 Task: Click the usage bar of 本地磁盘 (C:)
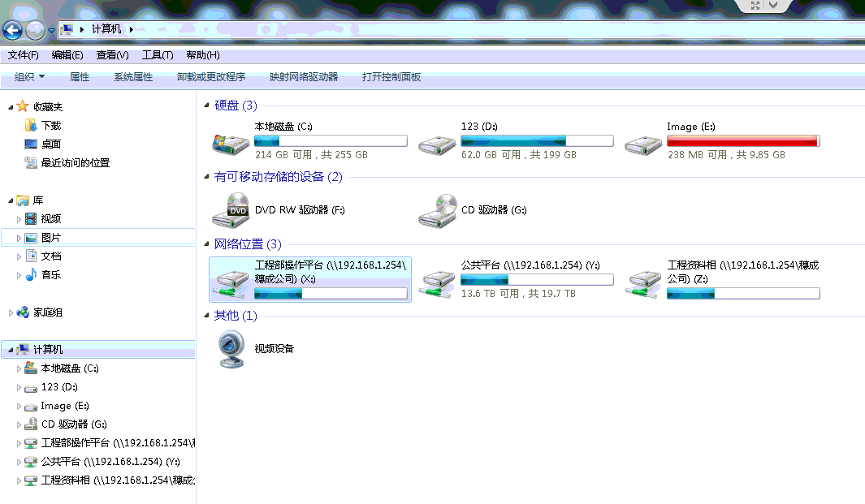(331, 141)
